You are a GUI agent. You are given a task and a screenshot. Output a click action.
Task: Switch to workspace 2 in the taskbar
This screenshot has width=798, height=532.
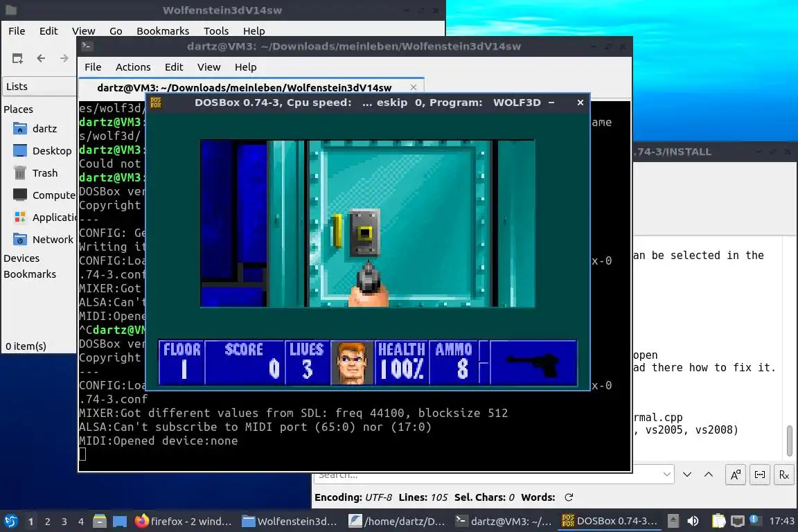point(47,522)
